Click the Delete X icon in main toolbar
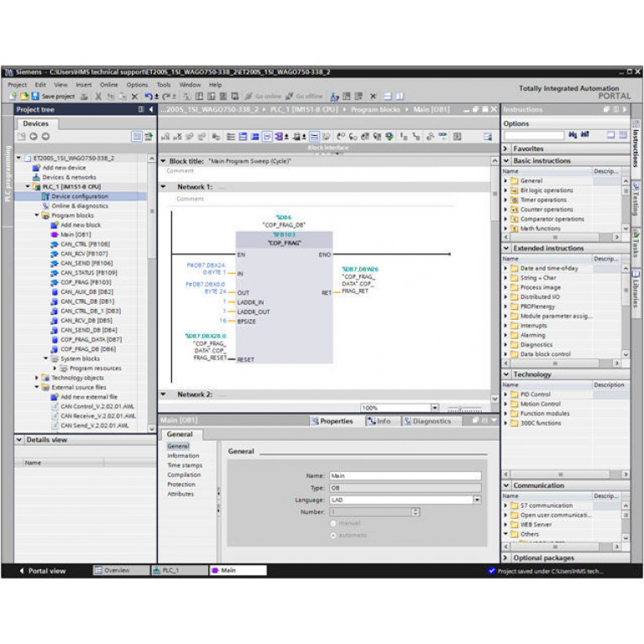This screenshot has width=644, height=644. (x=134, y=97)
